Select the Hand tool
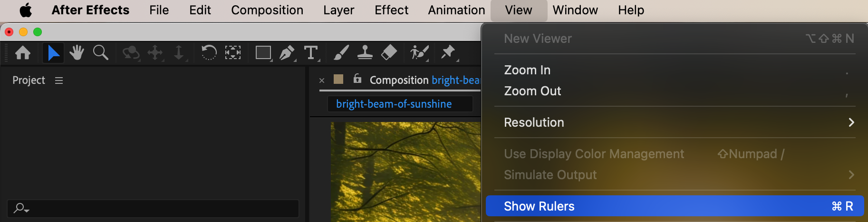Image resolution: width=868 pixels, height=222 pixels. [77, 52]
